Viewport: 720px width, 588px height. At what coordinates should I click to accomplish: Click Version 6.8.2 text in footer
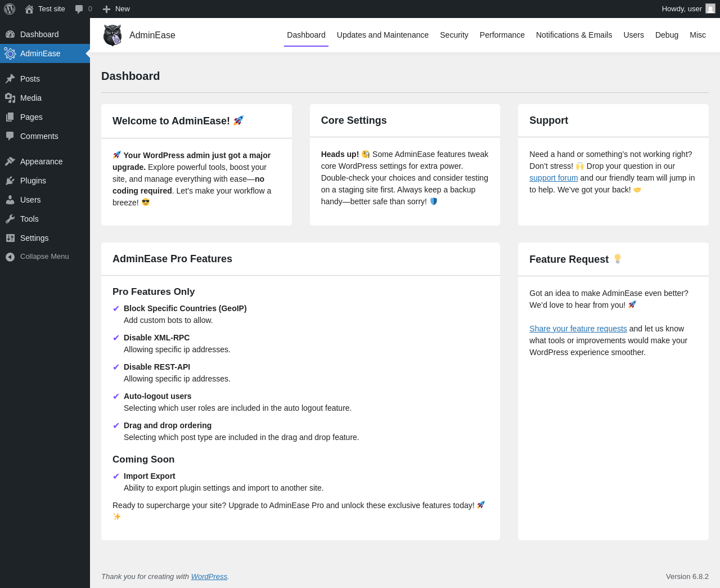pyautogui.click(x=687, y=576)
